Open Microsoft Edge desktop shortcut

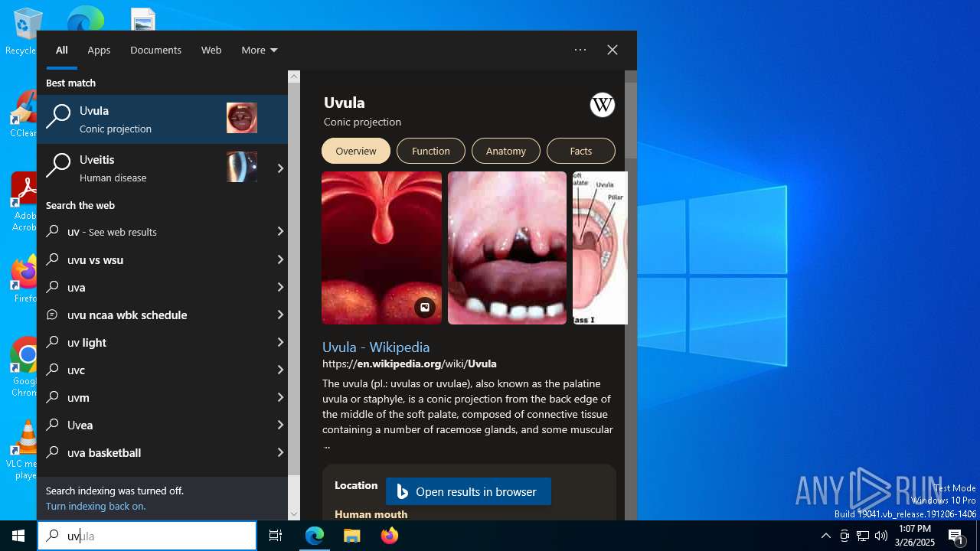click(85, 18)
